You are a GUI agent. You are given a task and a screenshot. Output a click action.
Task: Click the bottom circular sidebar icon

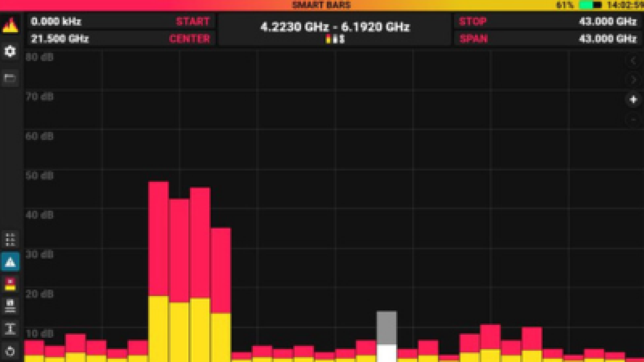point(10,351)
